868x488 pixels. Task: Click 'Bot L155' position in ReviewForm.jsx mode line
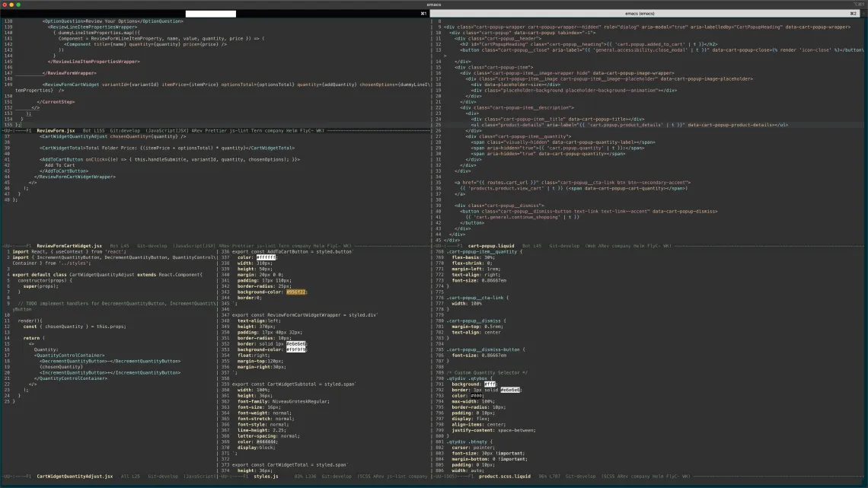pyautogui.click(x=94, y=131)
